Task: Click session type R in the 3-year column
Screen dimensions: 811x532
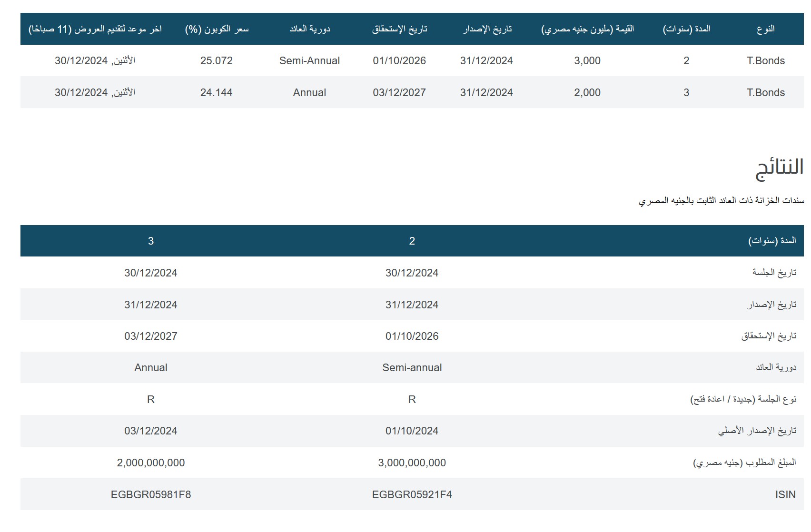Action: click(x=151, y=400)
